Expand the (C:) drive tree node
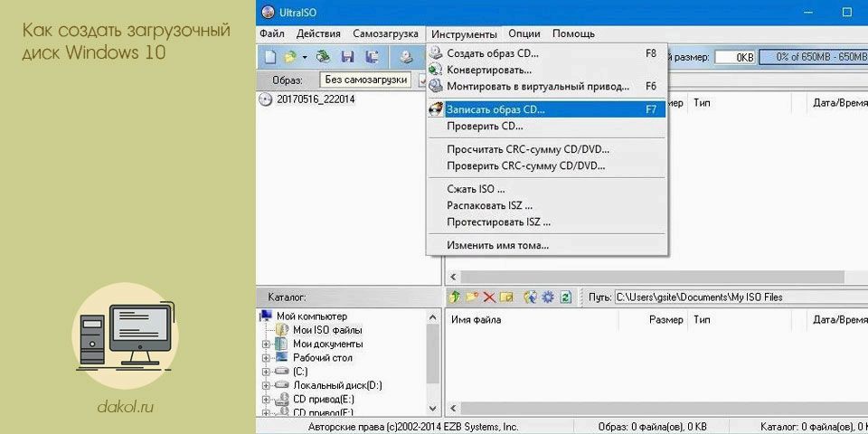Screen dimensions: 868x434 click(266, 372)
